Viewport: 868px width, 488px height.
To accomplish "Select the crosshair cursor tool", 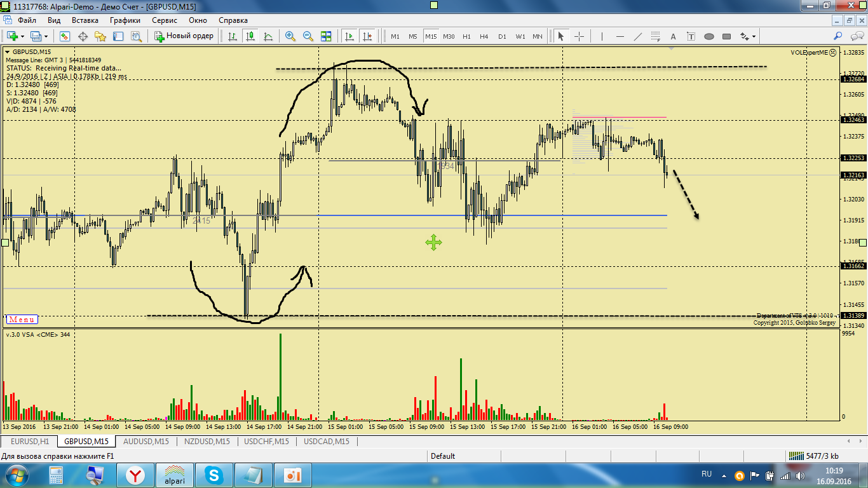I will coord(579,36).
